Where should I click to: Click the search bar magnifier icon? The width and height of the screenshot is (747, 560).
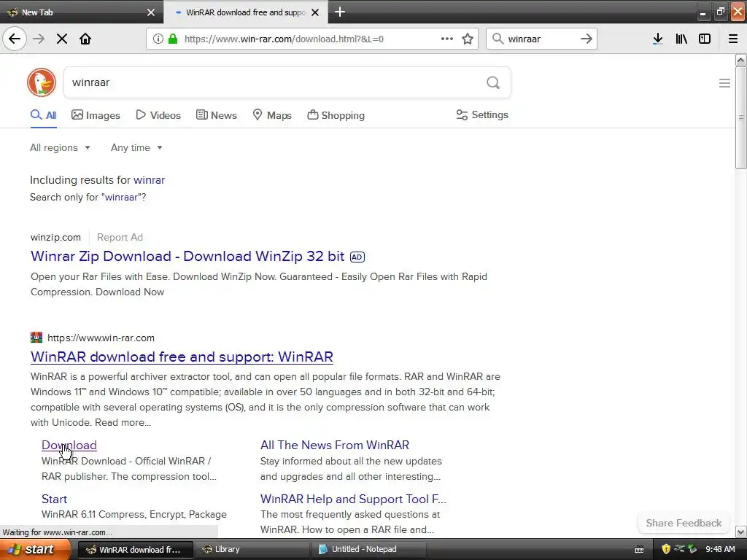(498, 39)
